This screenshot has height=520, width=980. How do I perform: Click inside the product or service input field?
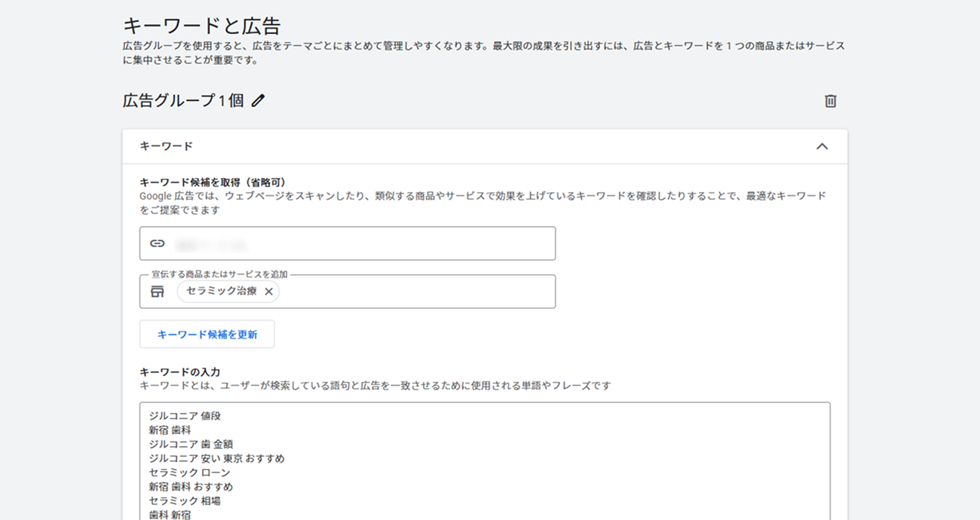(x=348, y=292)
